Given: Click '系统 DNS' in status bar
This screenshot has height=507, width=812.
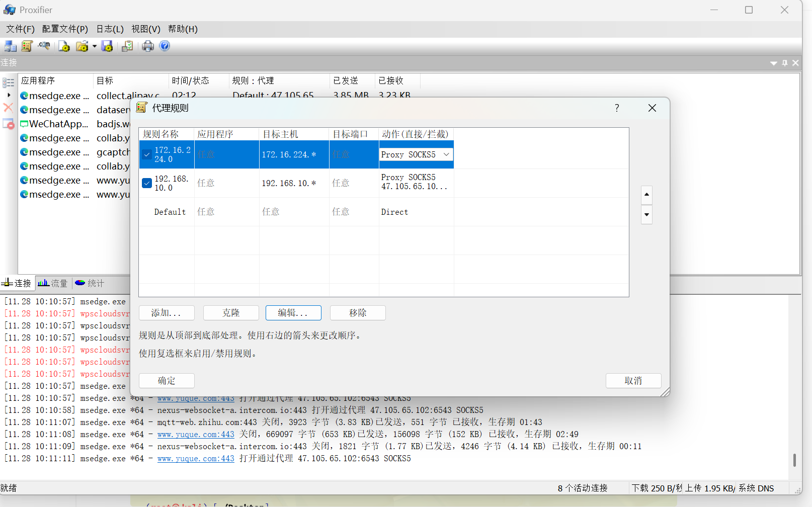Looking at the screenshot, I should 756,488.
